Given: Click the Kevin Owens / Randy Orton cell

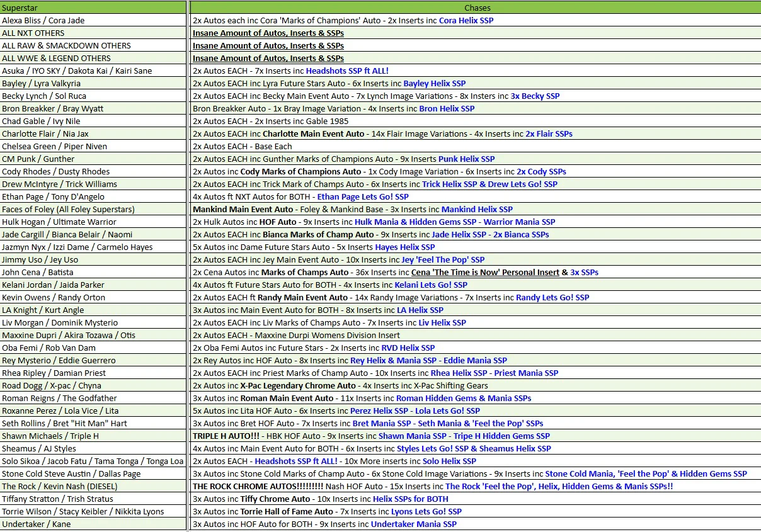Looking at the screenshot, I should click(x=93, y=297).
